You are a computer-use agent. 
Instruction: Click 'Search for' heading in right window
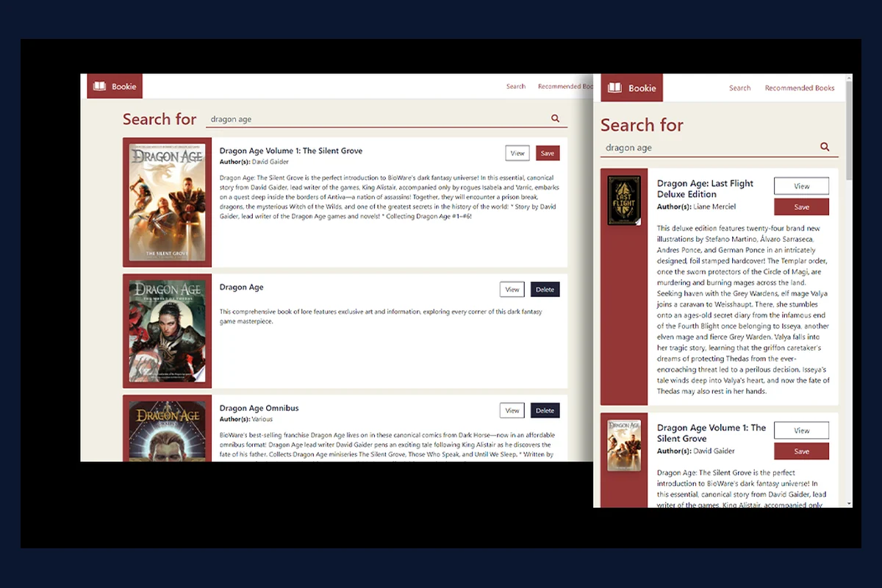(x=642, y=125)
